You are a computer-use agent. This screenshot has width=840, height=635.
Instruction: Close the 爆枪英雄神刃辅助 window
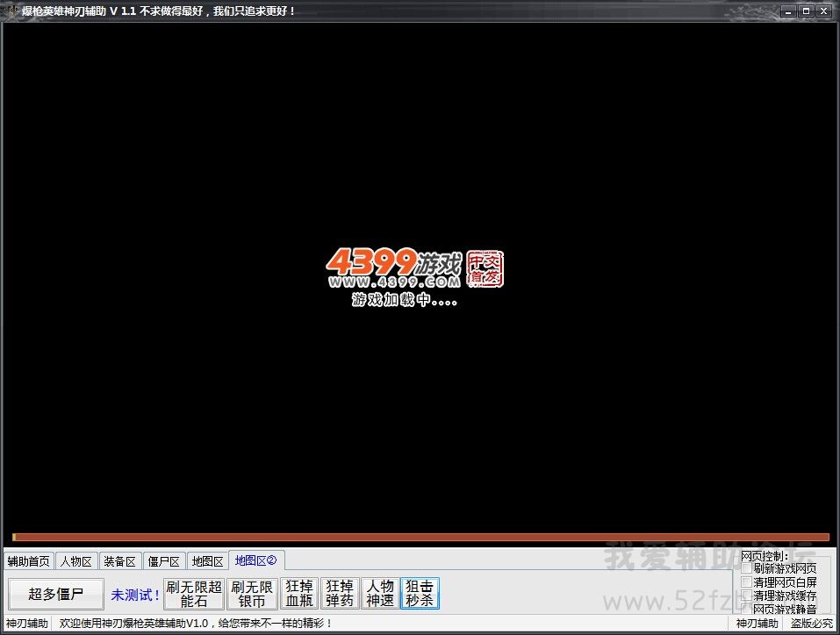click(x=824, y=11)
